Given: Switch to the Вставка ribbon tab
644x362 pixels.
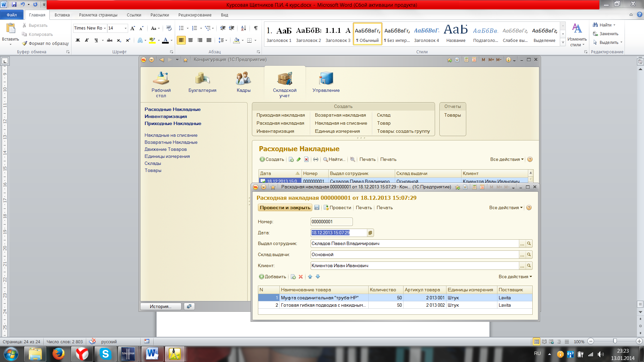Looking at the screenshot, I should point(62,15).
